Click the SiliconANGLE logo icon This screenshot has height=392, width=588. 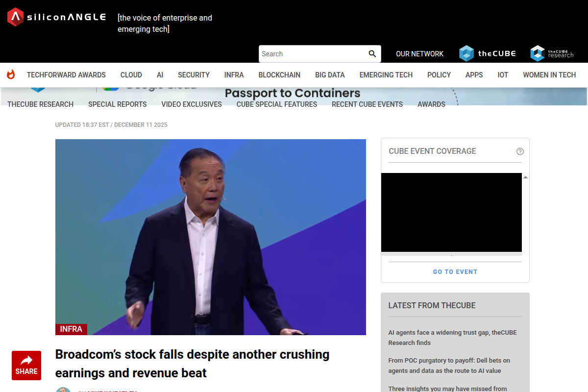(x=16, y=17)
